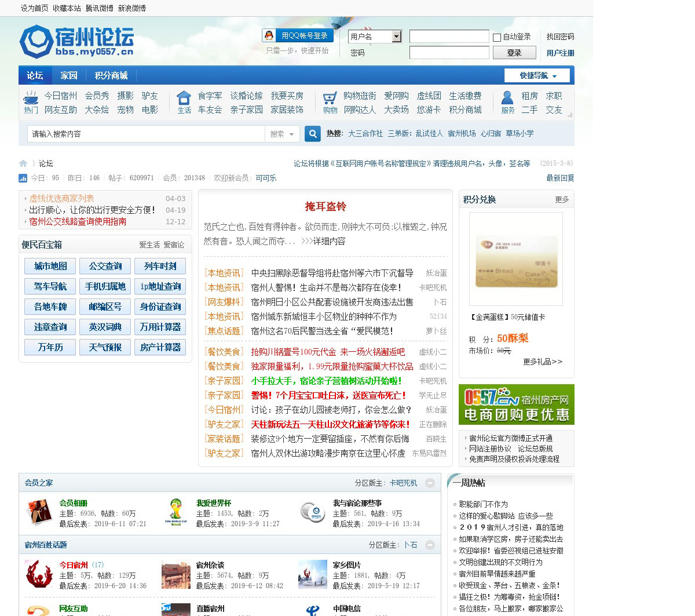This screenshot has height=616, width=695.
Task: Open the 快捷导航 dropdown
Action: click(x=537, y=75)
